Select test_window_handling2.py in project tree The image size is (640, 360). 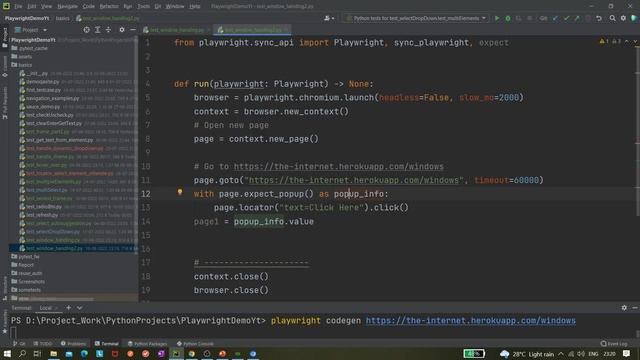[x=54, y=248]
